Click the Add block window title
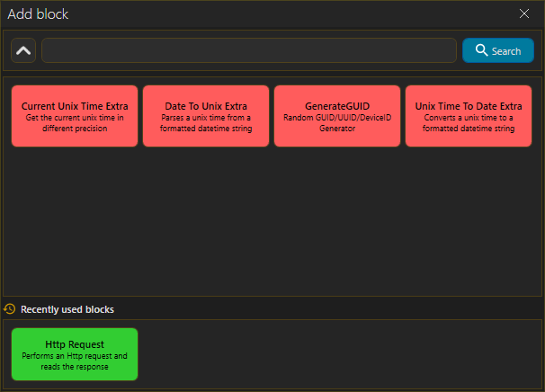 click(38, 14)
